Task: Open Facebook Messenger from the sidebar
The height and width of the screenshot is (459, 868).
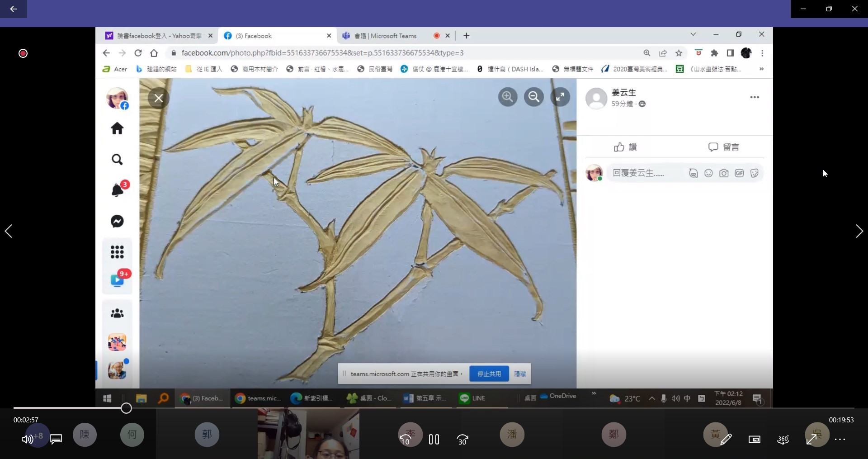Action: click(117, 221)
